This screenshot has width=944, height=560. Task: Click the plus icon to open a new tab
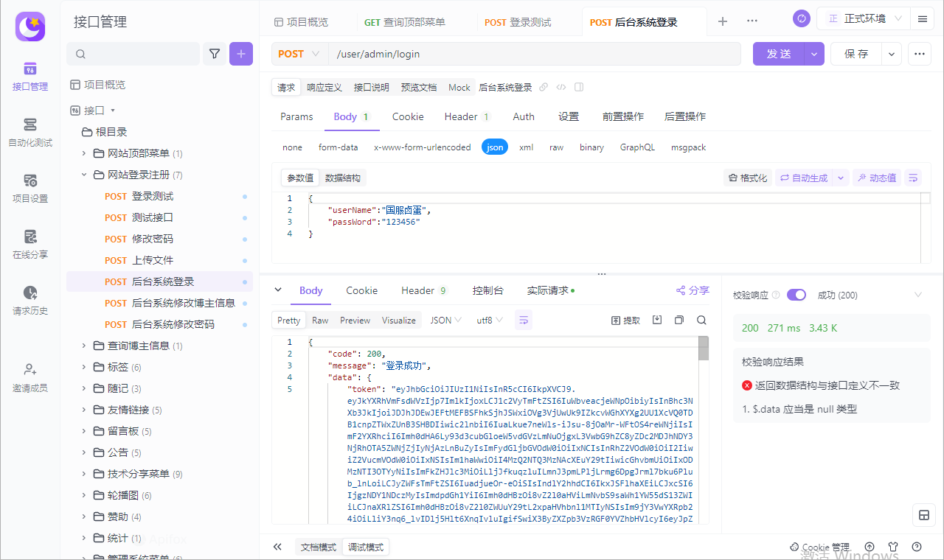(723, 21)
